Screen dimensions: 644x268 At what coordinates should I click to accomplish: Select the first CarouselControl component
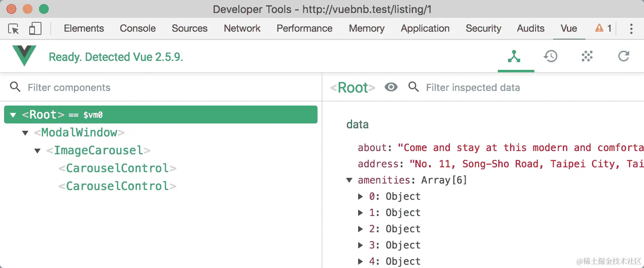(x=117, y=169)
